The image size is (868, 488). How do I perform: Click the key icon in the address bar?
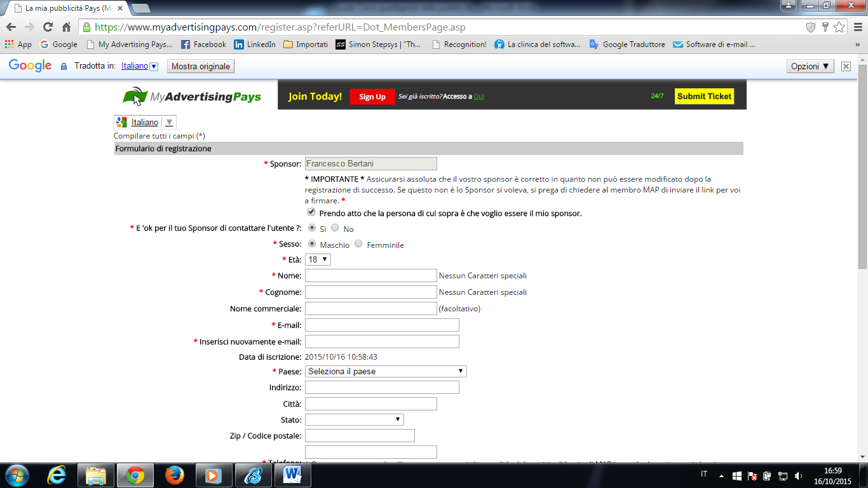825,27
